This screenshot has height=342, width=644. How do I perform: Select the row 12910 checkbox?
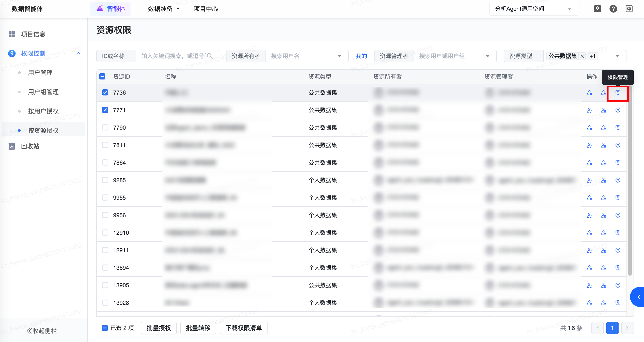click(105, 232)
